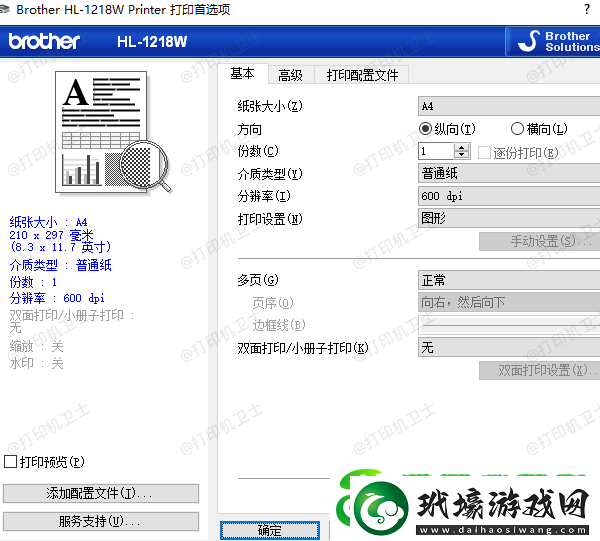
Task: Click the 确定 OK button
Action: pyautogui.click(x=270, y=530)
